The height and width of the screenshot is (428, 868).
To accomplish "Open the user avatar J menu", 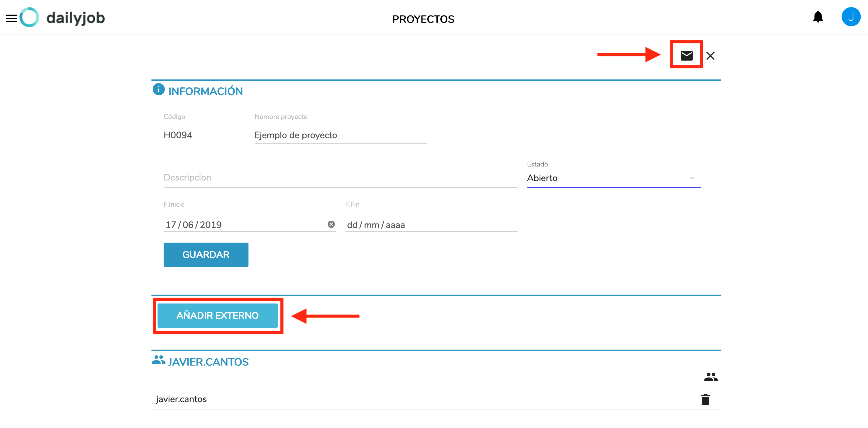I will 850,17.
